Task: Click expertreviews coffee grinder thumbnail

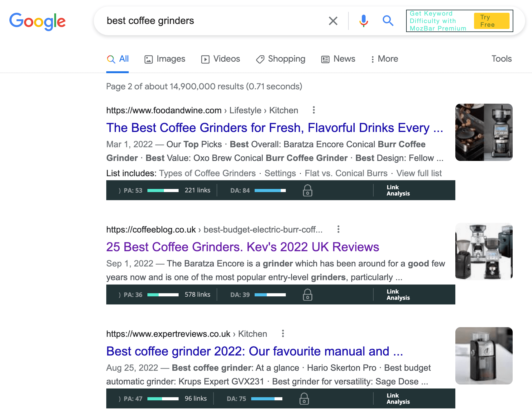Action: (x=484, y=355)
